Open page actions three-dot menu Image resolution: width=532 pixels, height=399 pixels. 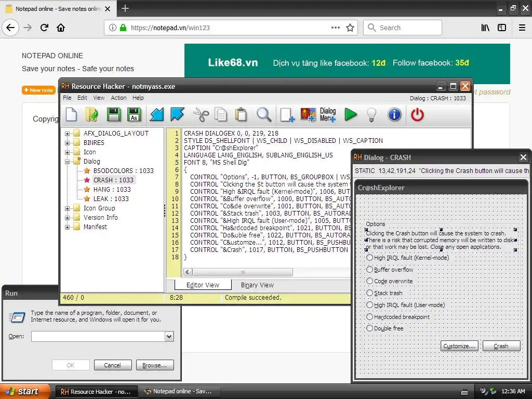click(336, 28)
